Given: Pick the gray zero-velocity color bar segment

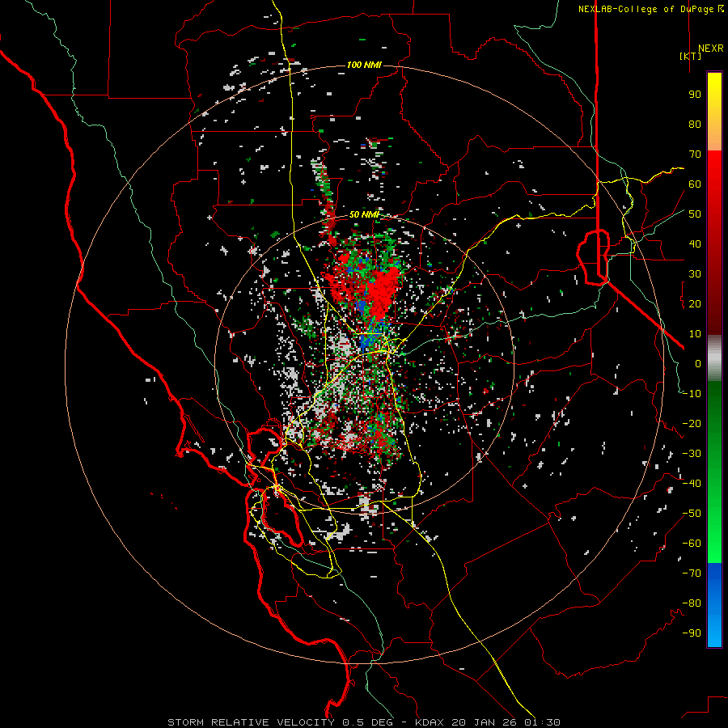Looking at the screenshot, I should [x=714, y=358].
